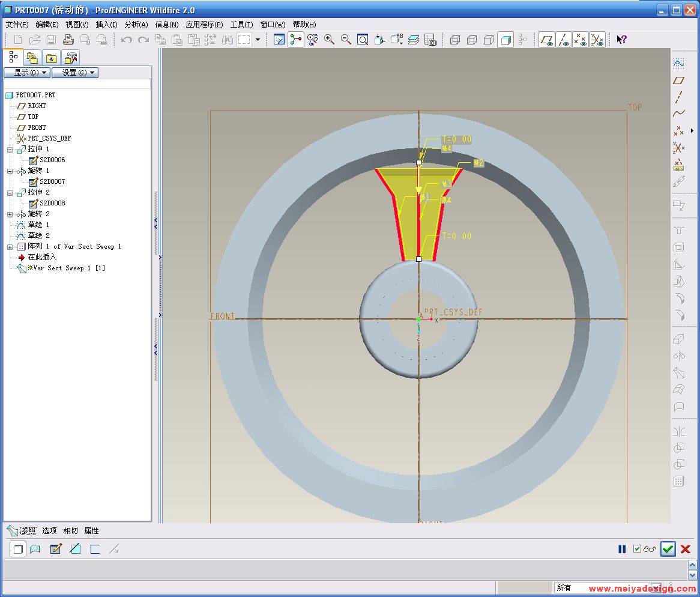Cancel the sweep with red X icon
Image resolution: width=700 pixels, height=597 pixels.
coord(686,548)
